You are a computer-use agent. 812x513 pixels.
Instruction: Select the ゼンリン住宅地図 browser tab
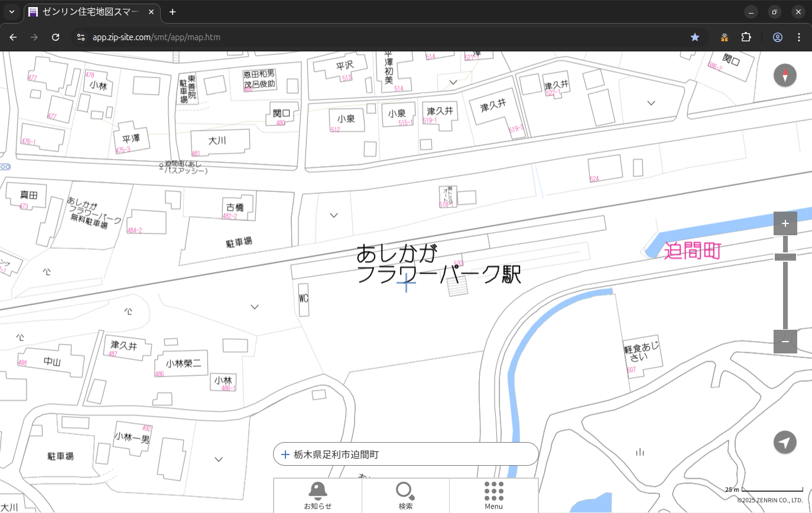pyautogui.click(x=92, y=12)
